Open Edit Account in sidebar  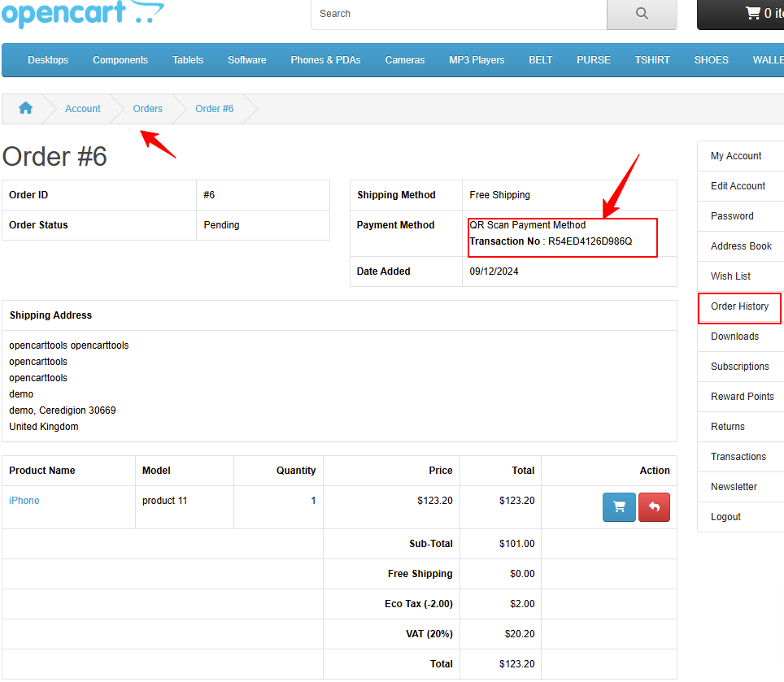tap(741, 186)
